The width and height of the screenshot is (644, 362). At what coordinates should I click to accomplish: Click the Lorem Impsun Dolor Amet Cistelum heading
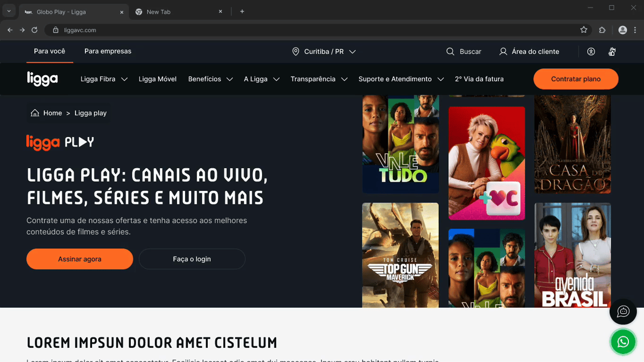pos(152,343)
